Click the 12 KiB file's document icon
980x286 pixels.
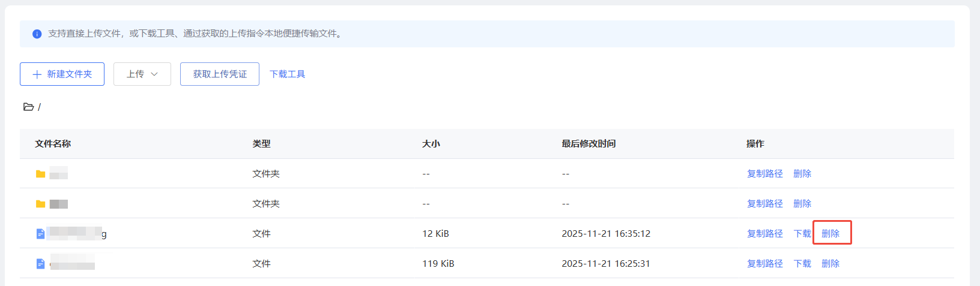tap(41, 234)
